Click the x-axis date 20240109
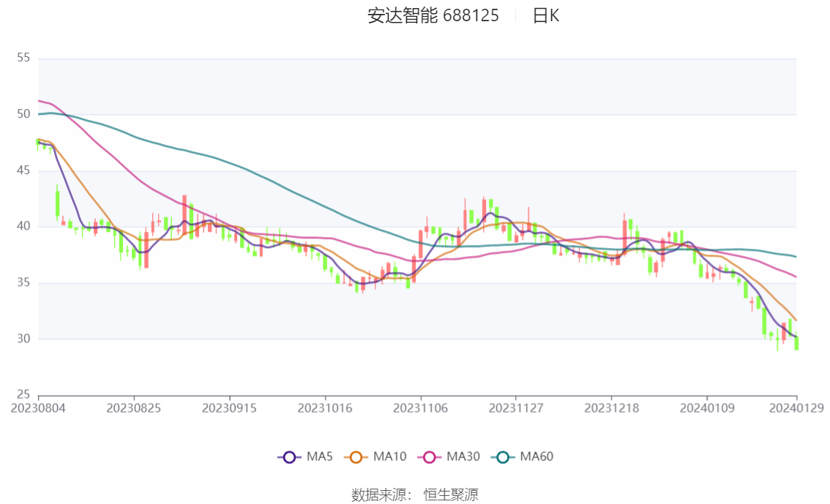 coord(707,408)
